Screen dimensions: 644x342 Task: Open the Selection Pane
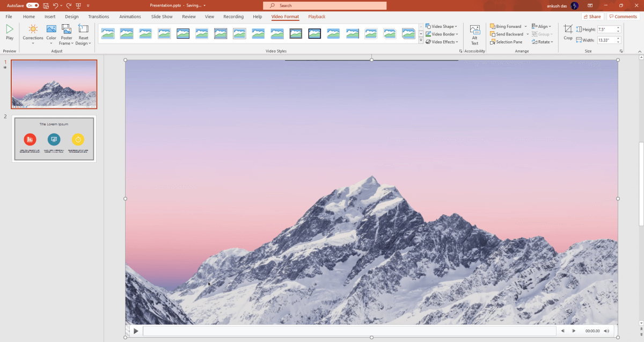point(505,41)
